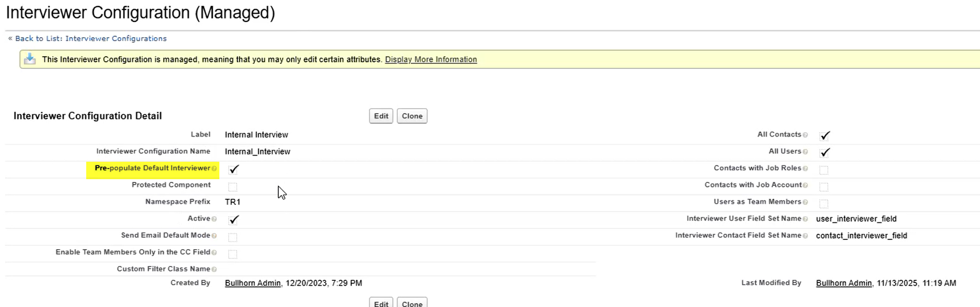Toggle the Enable Team Members Only checkbox

[x=233, y=254]
